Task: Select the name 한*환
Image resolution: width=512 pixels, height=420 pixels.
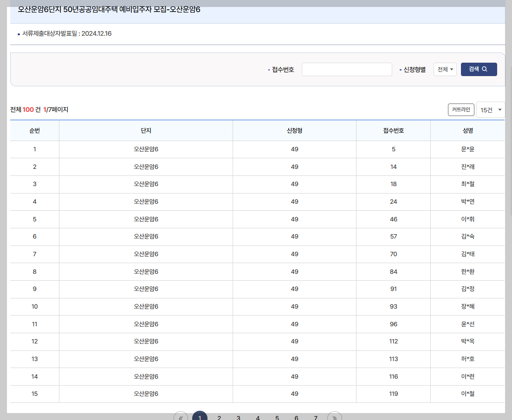Action: [467, 271]
